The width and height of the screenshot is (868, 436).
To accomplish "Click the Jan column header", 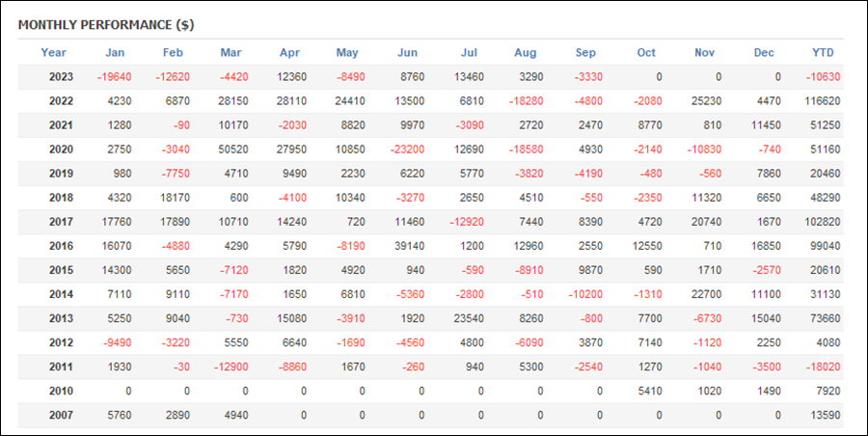I will click(115, 52).
